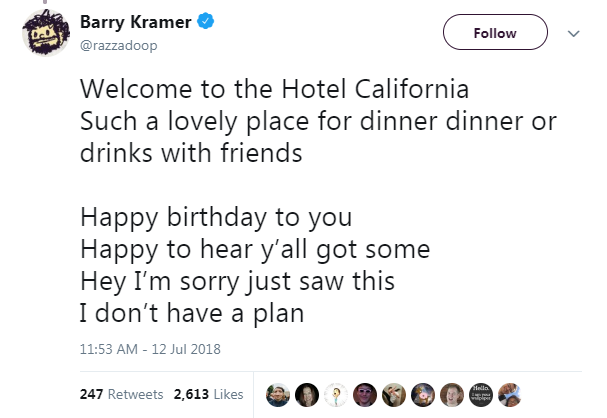The width and height of the screenshot is (607, 418).
Task: Click the smiling man liker avatar
Action: tap(453, 394)
